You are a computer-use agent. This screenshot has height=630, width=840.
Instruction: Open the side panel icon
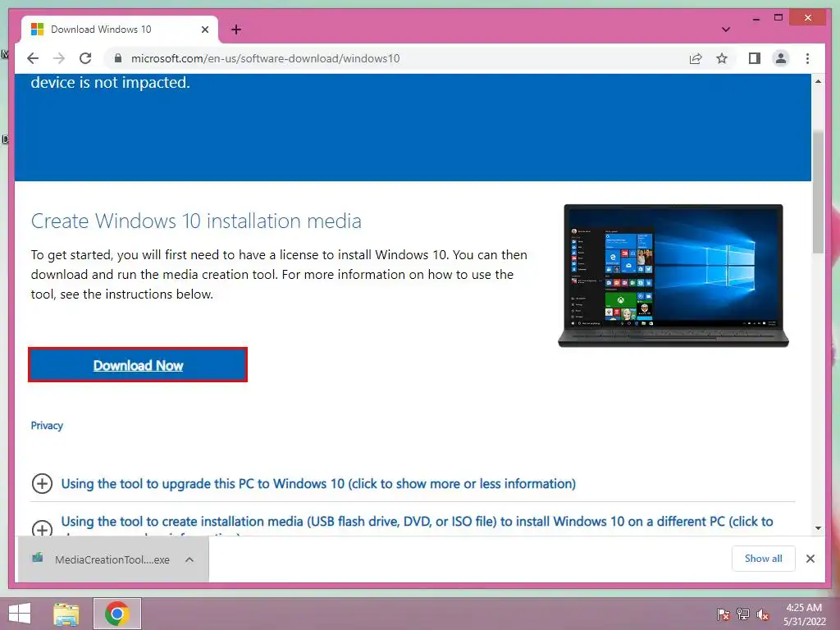coord(755,58)
